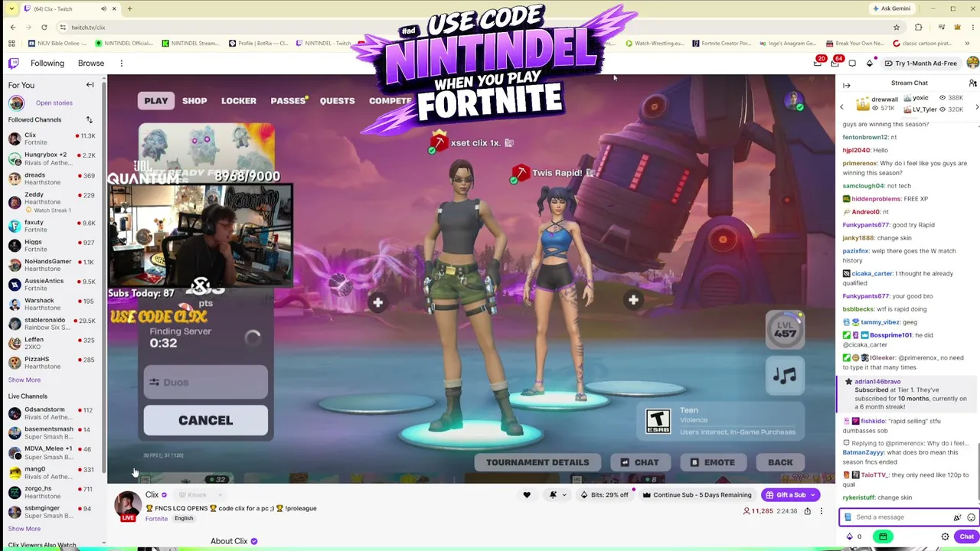Screen dimensions: 980x551
Task: Send message with the Chat button
Action: [x=966, y=536]
